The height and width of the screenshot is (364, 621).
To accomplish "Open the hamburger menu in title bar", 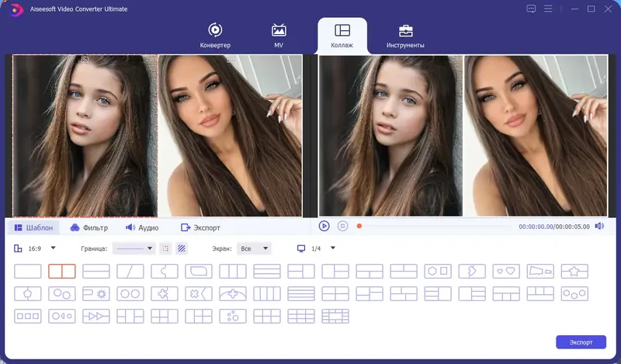I will pyautogui.click(x=548, y=9).
